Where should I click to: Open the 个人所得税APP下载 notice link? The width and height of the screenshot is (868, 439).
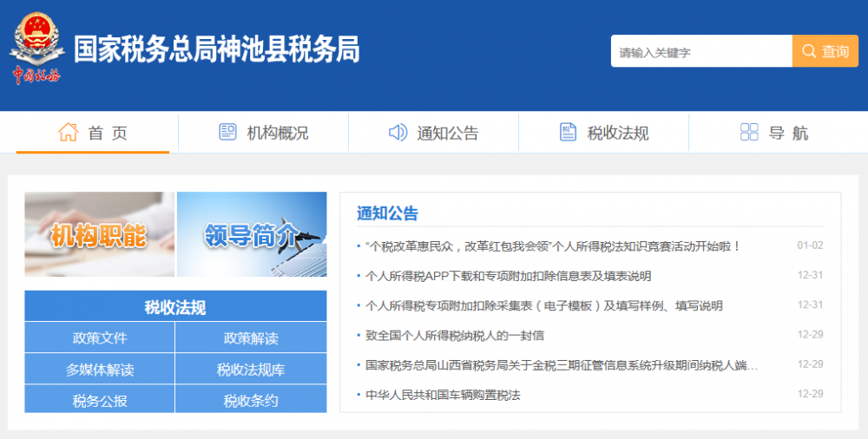point(508,276)
